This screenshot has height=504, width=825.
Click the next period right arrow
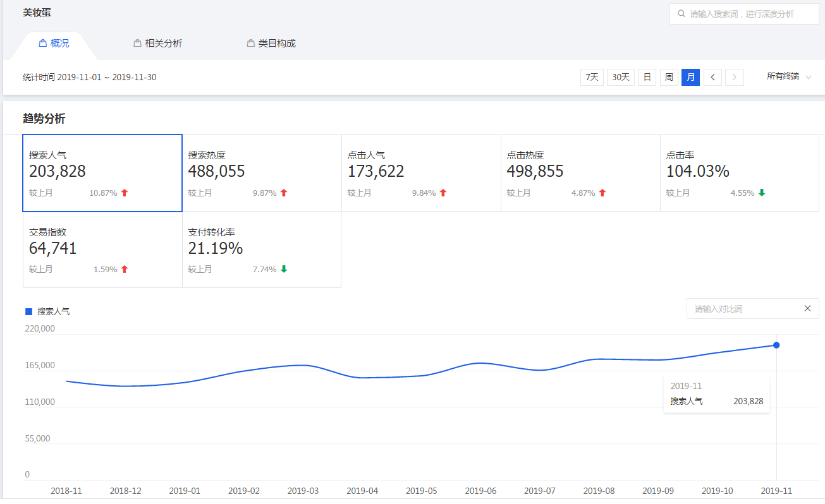[x=735, y=77]
